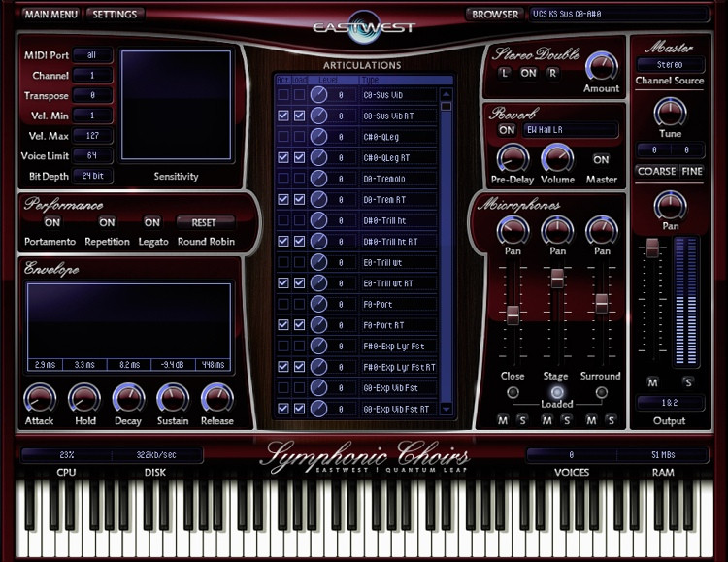Click the Vel. Max value 127
Image resolution: width=728 pixels, height=562 pixels.
pos(92,136)
